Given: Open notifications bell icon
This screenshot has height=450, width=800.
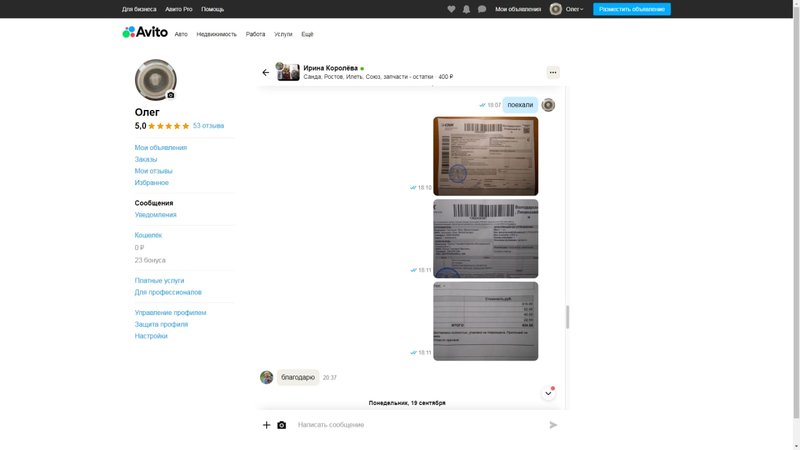Looking at the screenshot, I should coord(466,9).
